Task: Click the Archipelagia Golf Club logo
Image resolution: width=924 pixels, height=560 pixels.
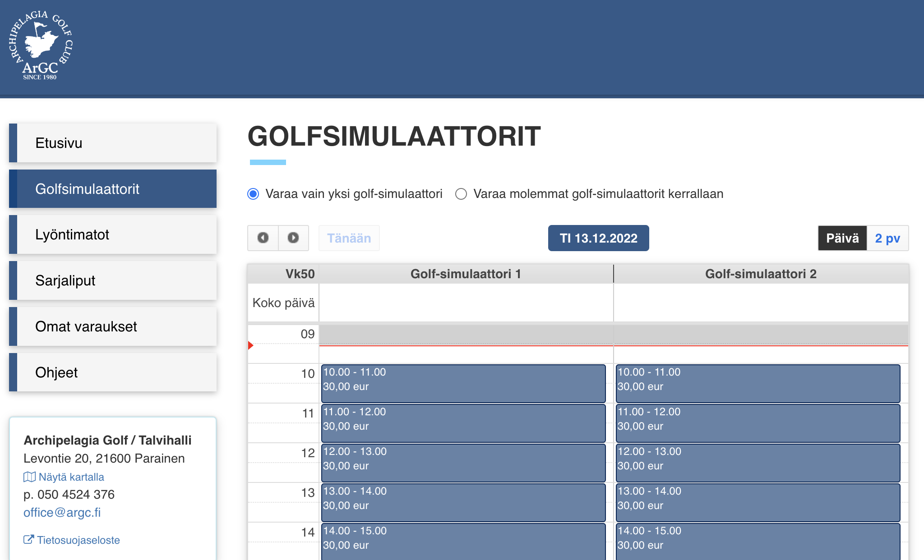Action: 41,45
